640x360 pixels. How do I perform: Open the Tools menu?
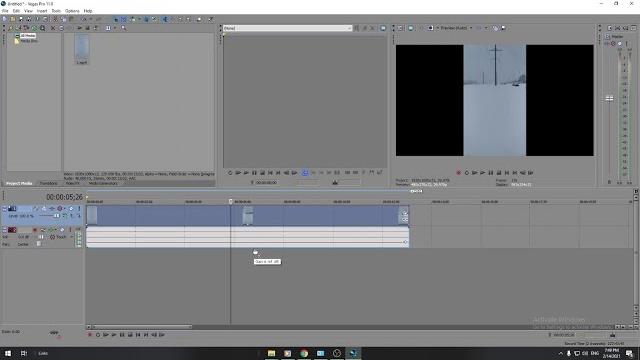pyautogui.click(x=56, y=11)
